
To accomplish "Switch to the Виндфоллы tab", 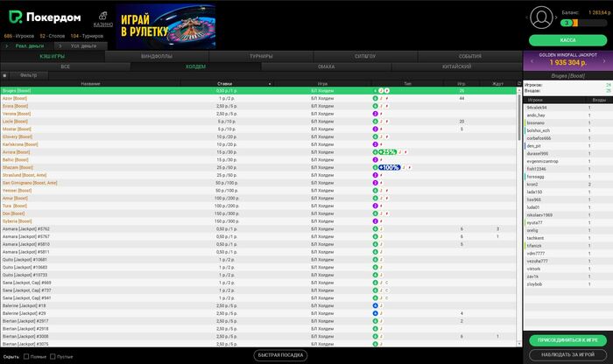I will coord(157,56).
